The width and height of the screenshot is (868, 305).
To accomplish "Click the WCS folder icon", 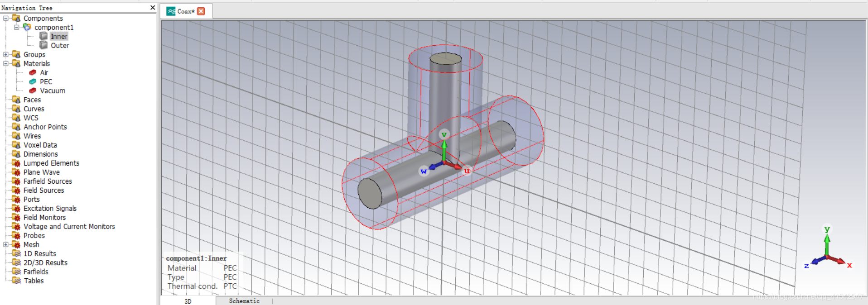I will pyautogui.click(x=16, y=118).
